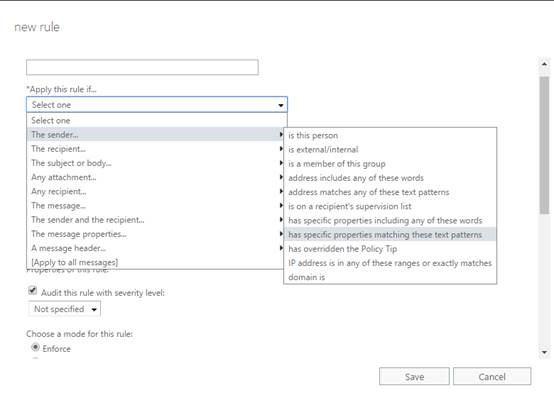The image size is (554, 400).
Task: Choose 'is external/internal' condition
Action: click(390, 149)
